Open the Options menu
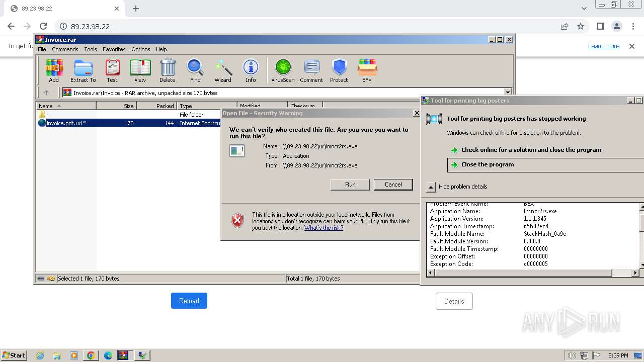Image resolution: width=644 pixels, height=362 pixels. (x=141, y=49)
